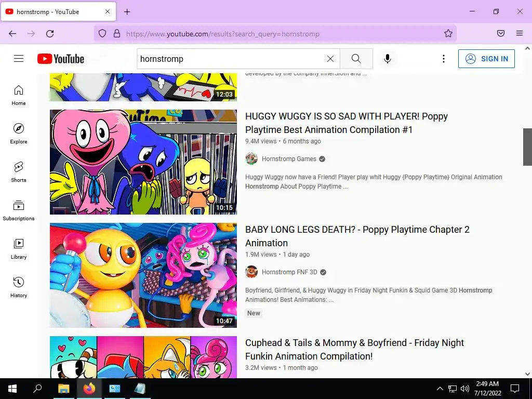Click '1.9M views' text
The image size is (532, 399).
(x=261, y=255)
